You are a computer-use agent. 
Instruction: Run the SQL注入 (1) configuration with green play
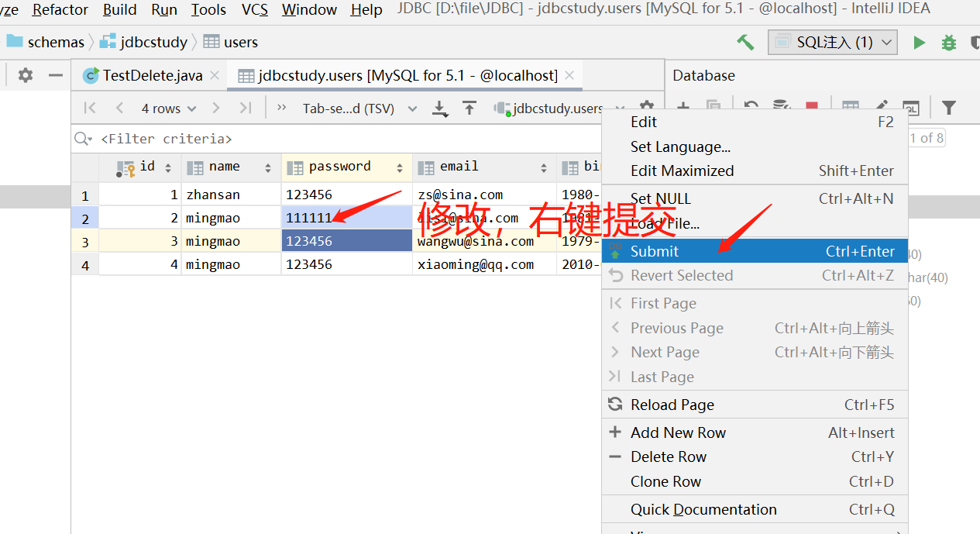pyautogui.click(x=920, y=43)
